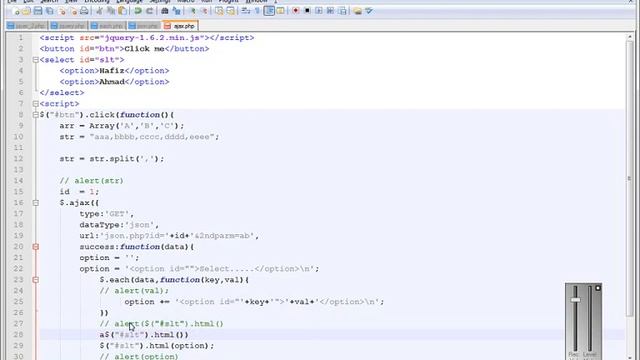Click the save recorded macro icon

342,11
